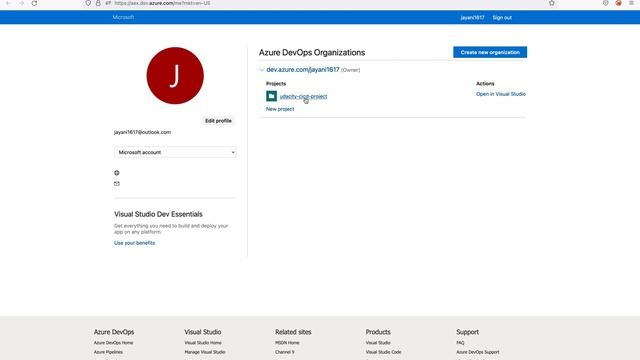Open Azure DevOps Support footer link
Image resolution: width=640 pixels, height=360 pixels.
[x=478, y=352]
